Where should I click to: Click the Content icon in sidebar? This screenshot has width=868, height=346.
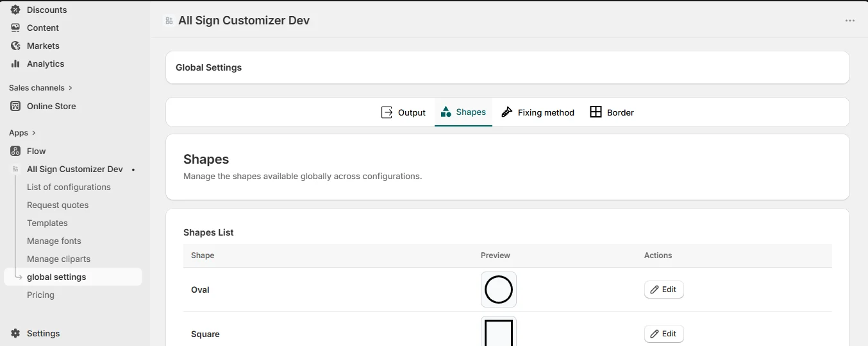[x=15, y=28]
